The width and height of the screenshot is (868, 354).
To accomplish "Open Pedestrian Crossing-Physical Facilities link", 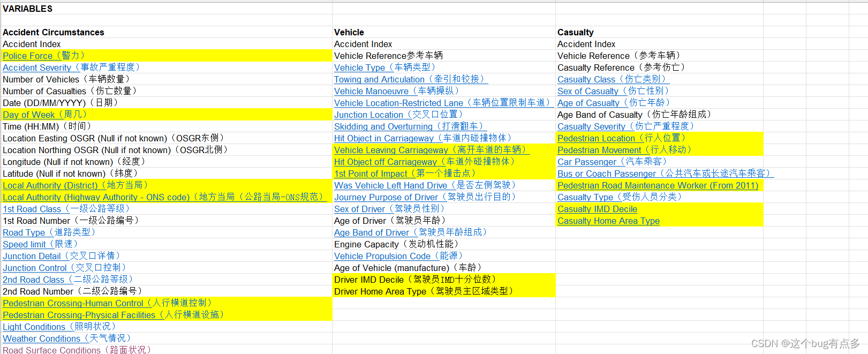I will 114,315.
